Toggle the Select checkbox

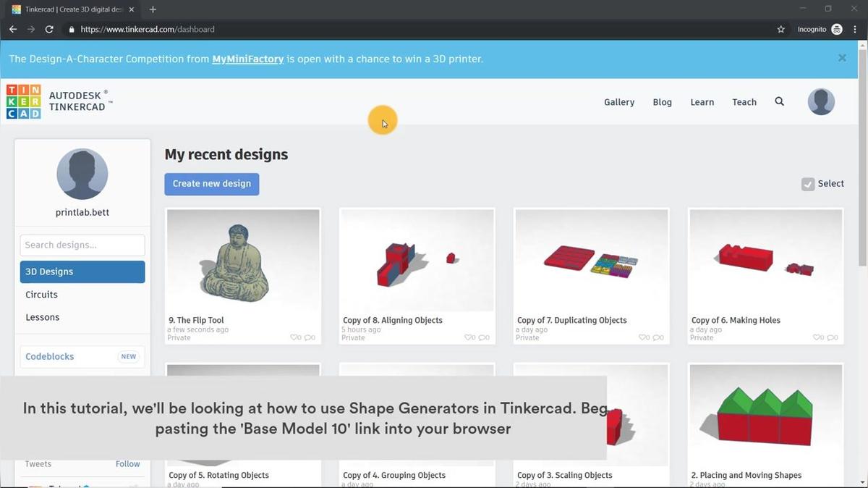[x=808, y=184]
